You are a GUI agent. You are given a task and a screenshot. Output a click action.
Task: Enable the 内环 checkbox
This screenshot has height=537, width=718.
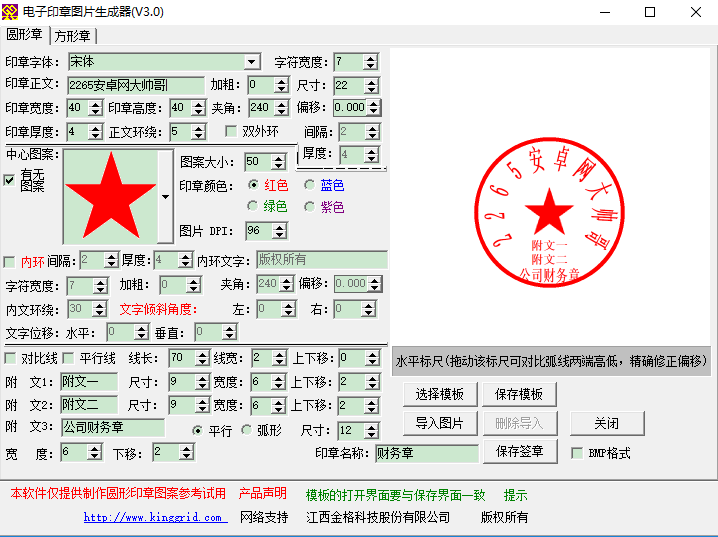(10, 262)
